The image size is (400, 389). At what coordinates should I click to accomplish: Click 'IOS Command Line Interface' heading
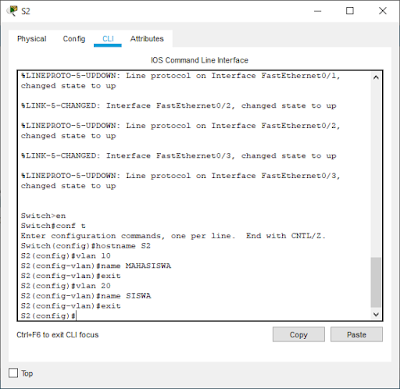(199, 60)
